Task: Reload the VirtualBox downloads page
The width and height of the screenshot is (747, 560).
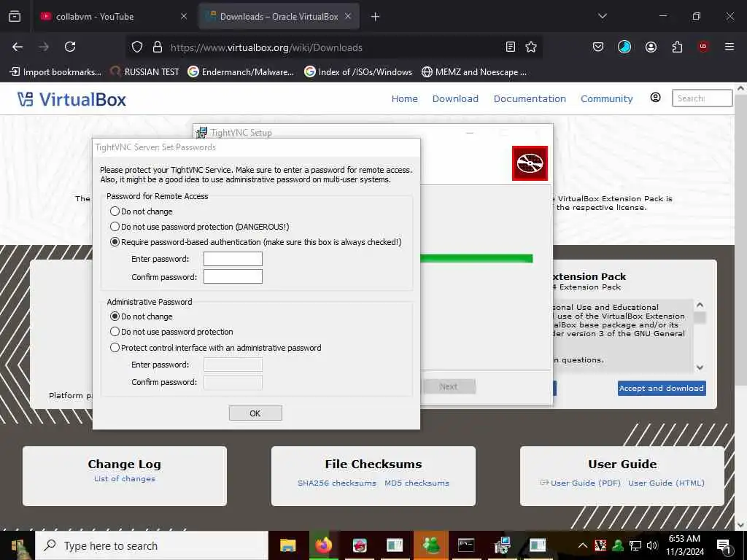Action: tap(70, 47)
